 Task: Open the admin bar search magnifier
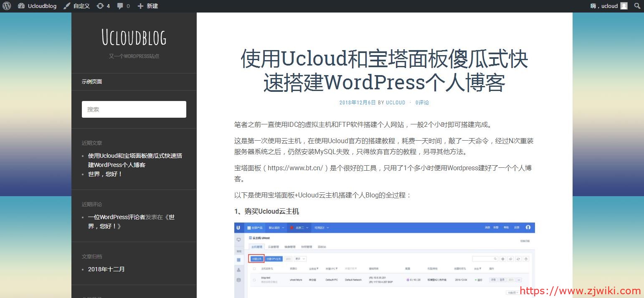point(637,6)
